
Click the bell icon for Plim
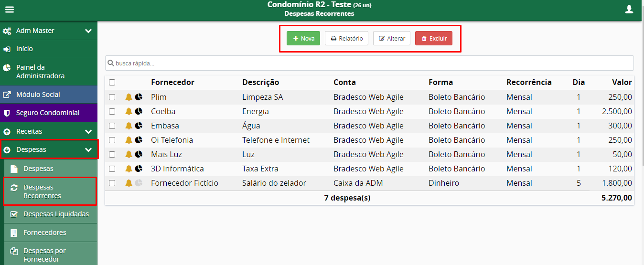(x=129, y=97)
